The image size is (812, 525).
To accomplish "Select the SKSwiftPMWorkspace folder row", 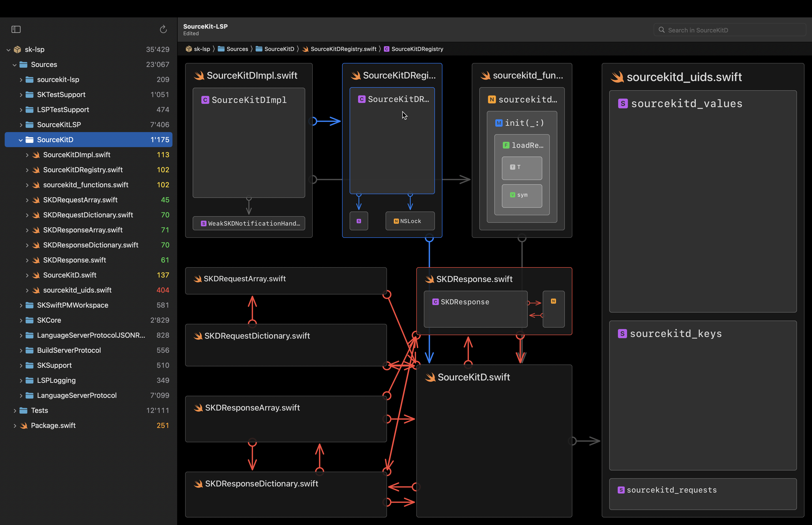I will (x=89, y=305).
